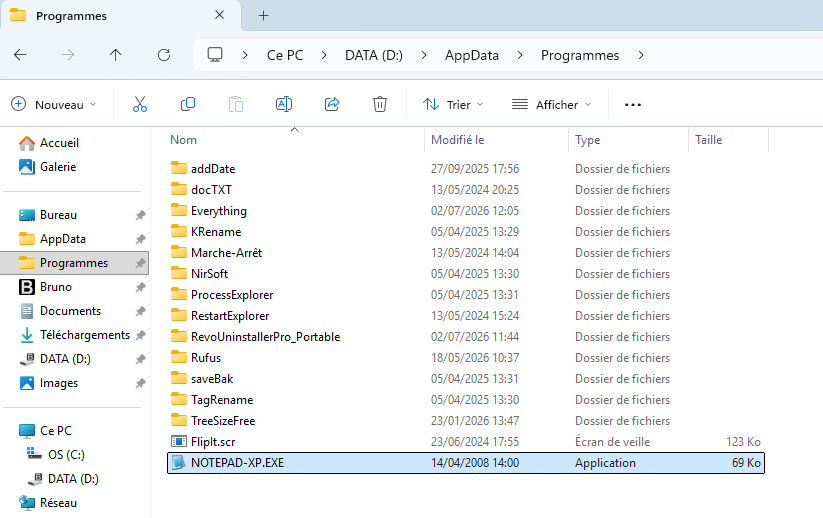Click the pin icon beside Téléchargements

(140, 335)
